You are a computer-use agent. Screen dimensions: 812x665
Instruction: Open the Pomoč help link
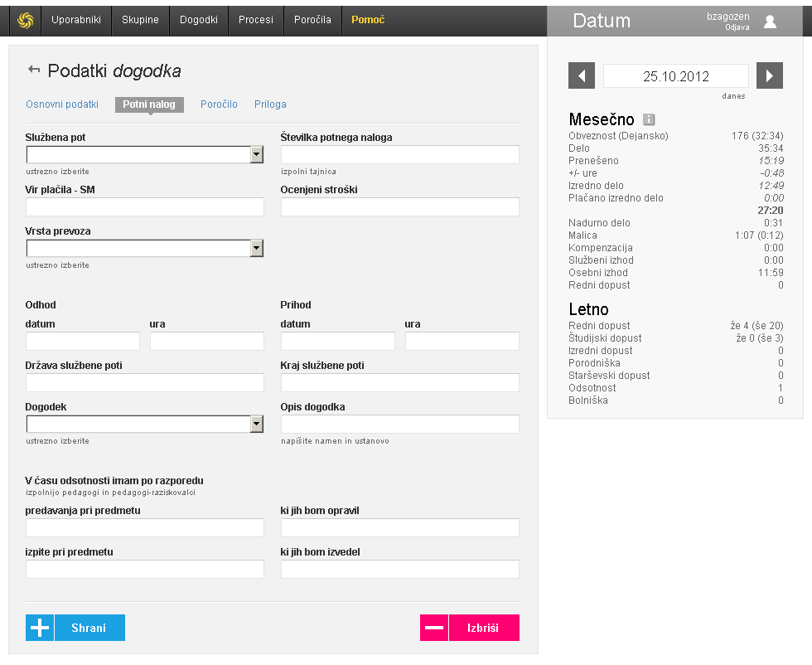368,20
